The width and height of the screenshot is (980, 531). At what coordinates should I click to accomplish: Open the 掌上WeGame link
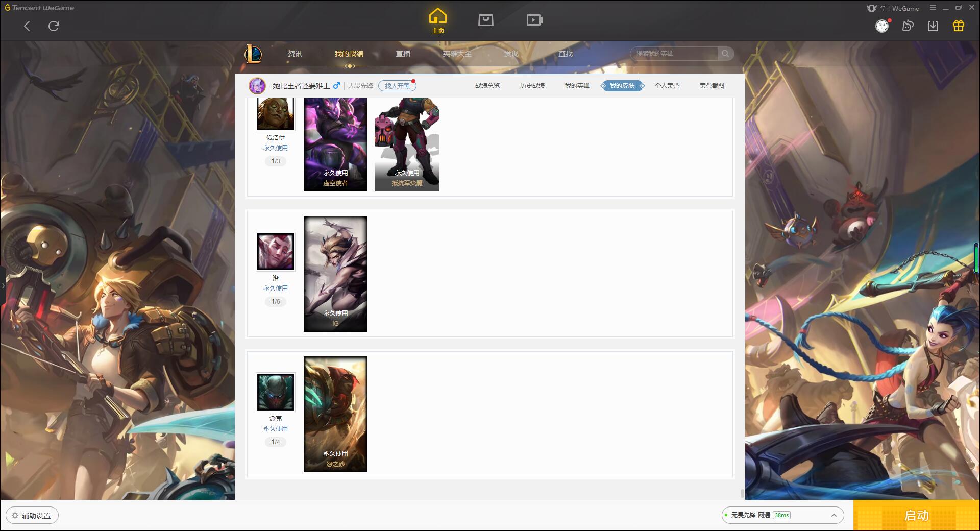893,8
